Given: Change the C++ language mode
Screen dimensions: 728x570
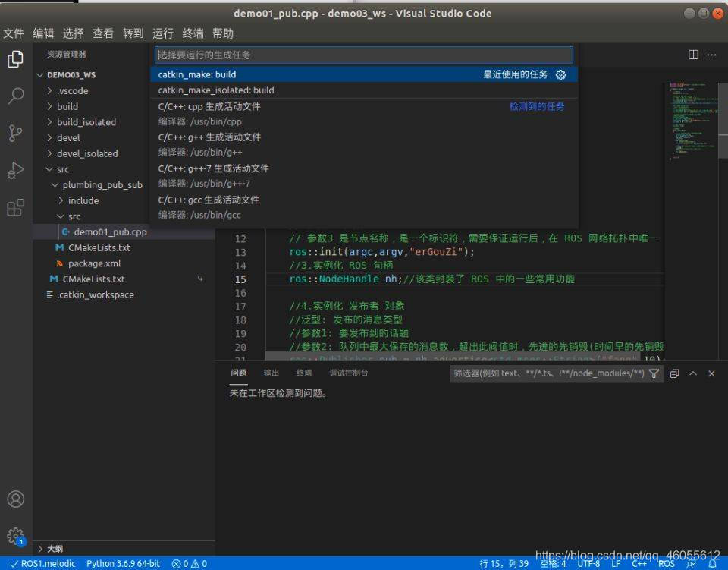Looking at the screenshot, I should pos(639,563).
